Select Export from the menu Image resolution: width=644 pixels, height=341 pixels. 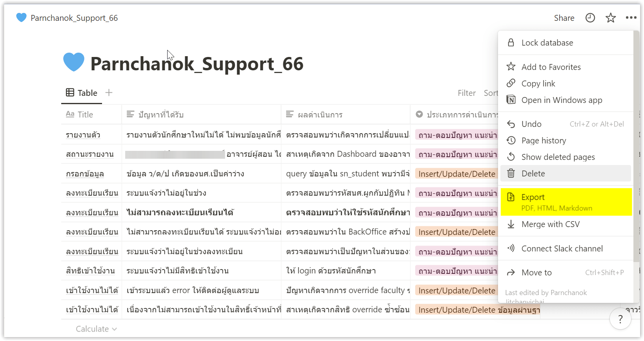(x=566, y=202)
